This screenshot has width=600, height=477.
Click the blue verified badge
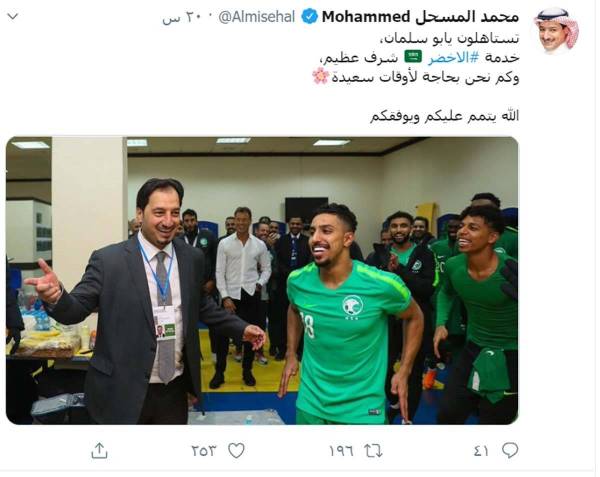click(311, 17)
